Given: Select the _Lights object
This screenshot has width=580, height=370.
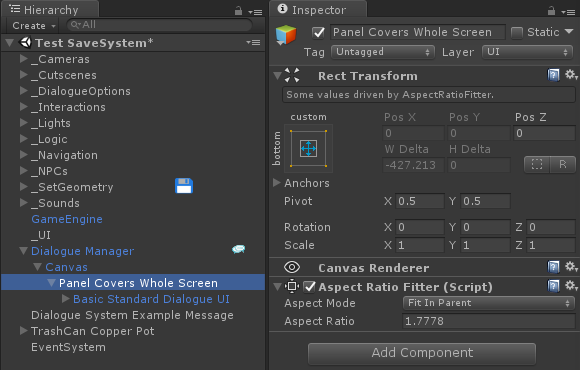Looking at the screenshot, I should pyautogui.click(x=51, y=123).
